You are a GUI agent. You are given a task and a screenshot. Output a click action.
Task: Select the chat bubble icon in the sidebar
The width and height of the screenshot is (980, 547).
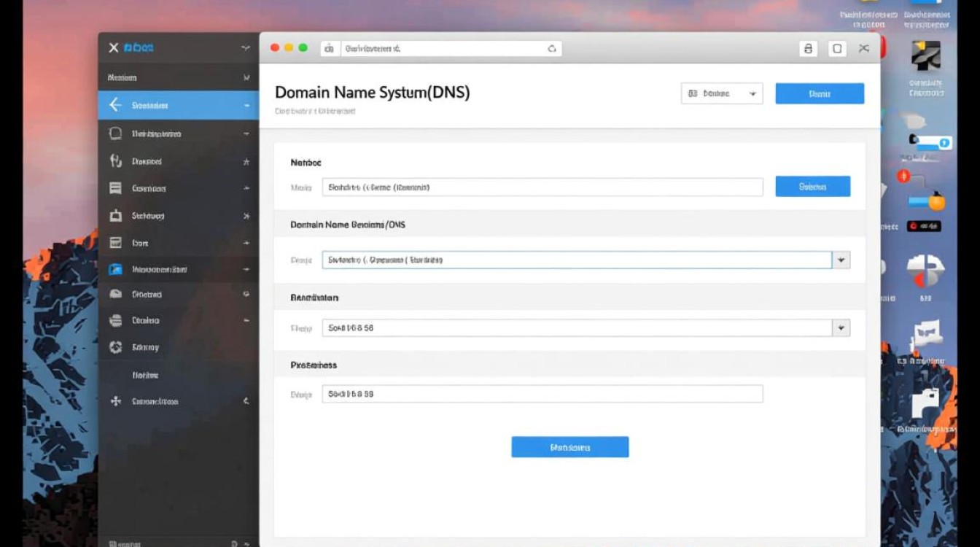tap(117, 133)
